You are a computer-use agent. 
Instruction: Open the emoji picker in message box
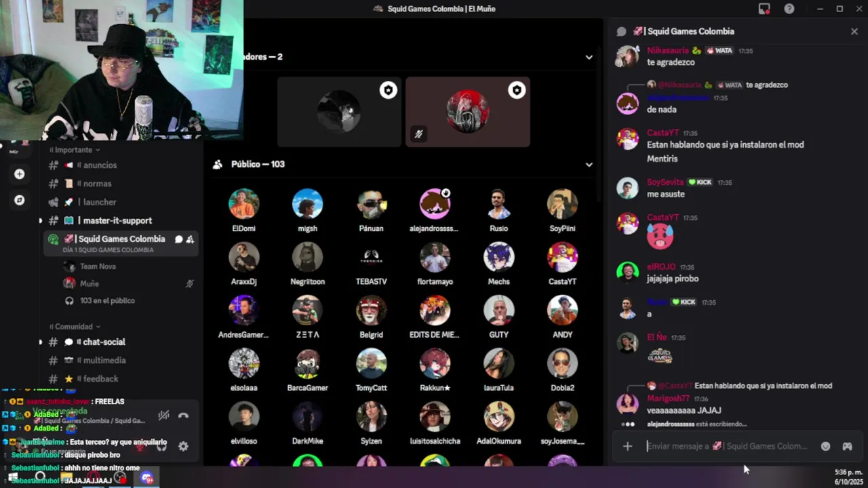pyautogui.click(x=825, y=446)
